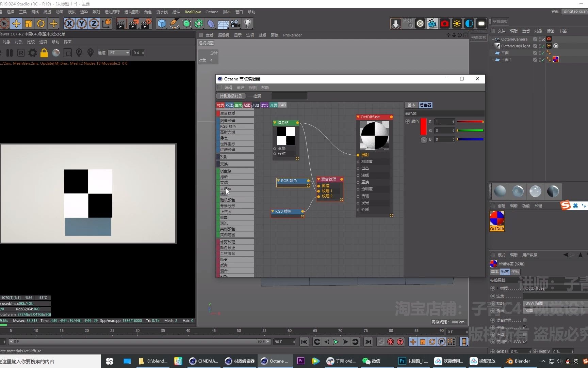Toggle the green enable checkmark for OctaneDayLight
Viewport: 588px width, 368px height.
pos(542,46)
